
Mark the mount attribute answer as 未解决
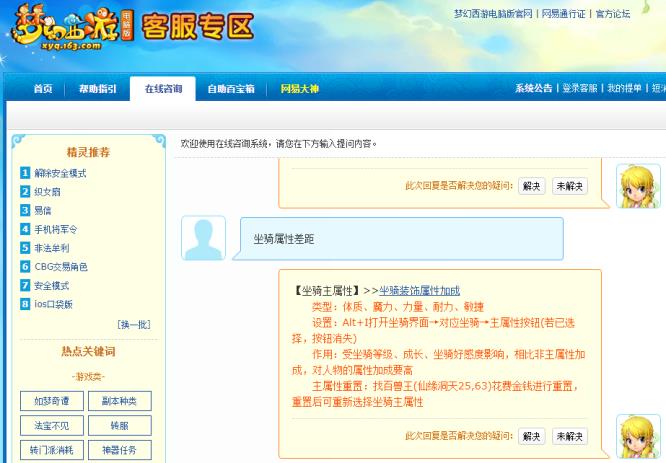point(570,437)
